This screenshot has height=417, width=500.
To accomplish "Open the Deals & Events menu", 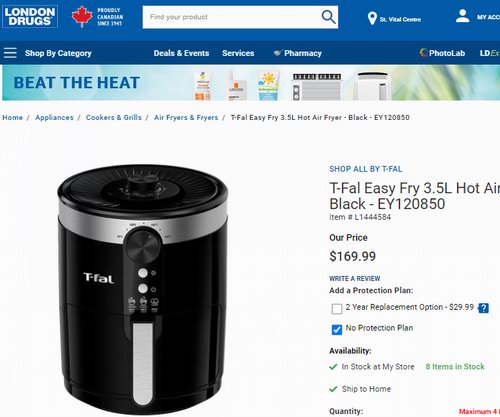I will pyautogui.click(x=181, y=53).
